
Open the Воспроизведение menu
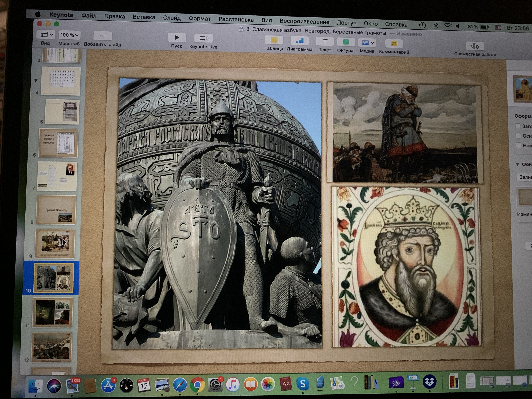(x=304, y=22)
